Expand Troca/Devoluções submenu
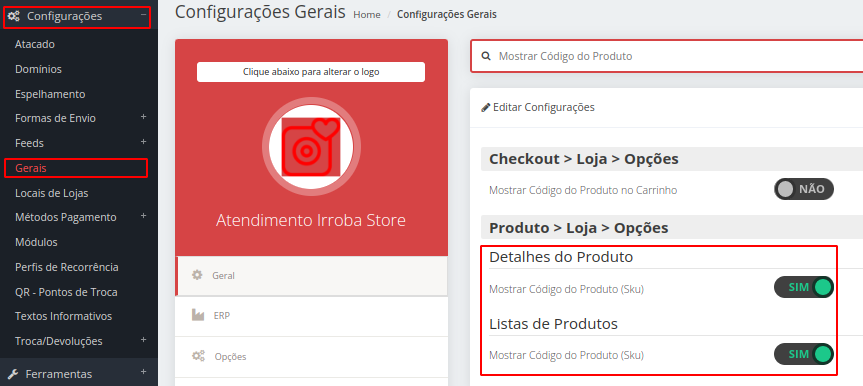Image resolution: width=863 pixels, height=386 pixels. pos(143,340)
